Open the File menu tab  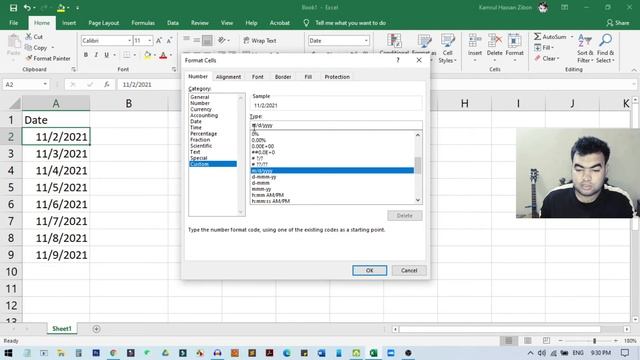coord(13,23)
